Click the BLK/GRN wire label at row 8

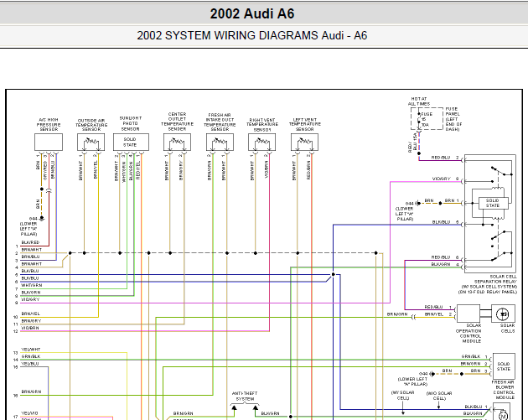(x=31, y=293)
